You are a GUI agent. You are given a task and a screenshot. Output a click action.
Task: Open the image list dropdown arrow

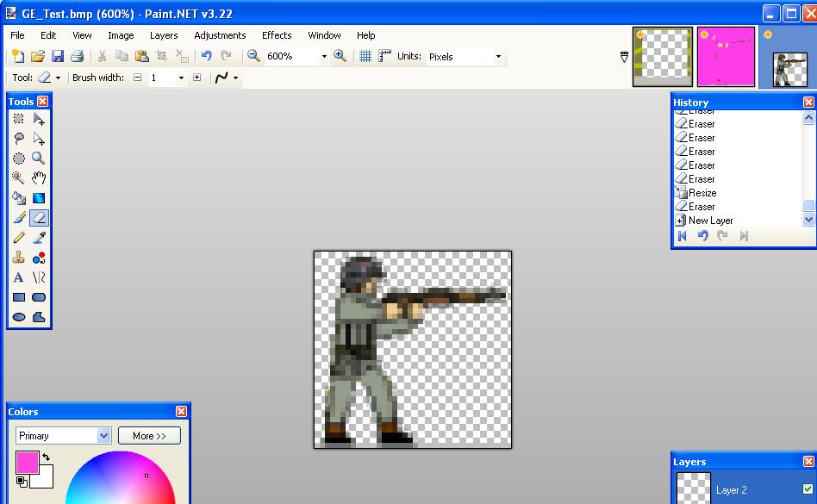(x=624, y=57)
